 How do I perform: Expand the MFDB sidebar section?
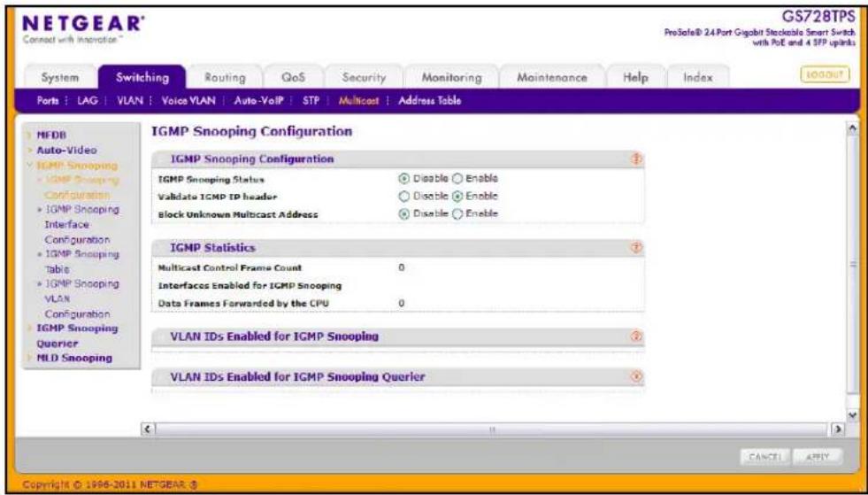pyautogui.click(x=51, y=135)
